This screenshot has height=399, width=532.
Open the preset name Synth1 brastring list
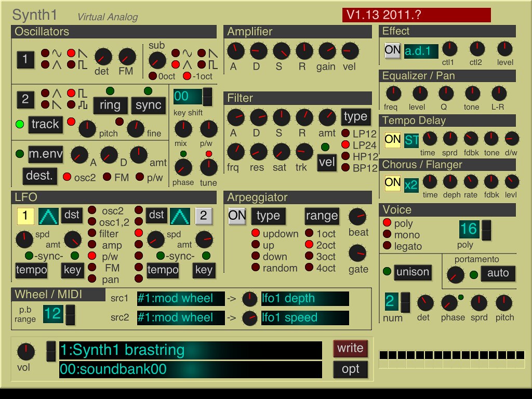coord(191,350)
